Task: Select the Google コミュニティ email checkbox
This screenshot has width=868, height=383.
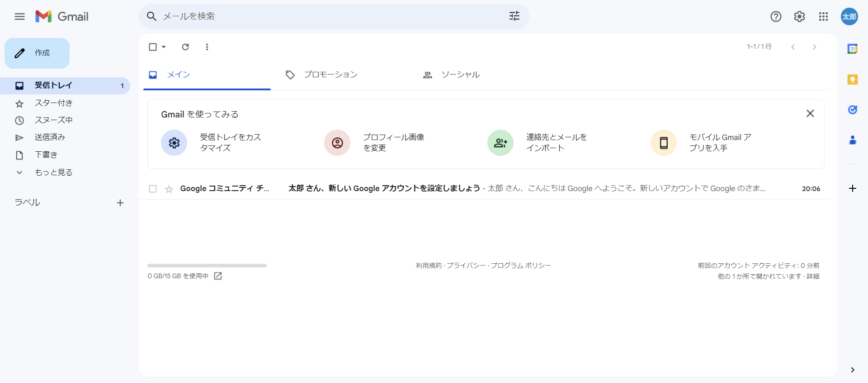Action: pyautogui.click(x=153, y=189)
